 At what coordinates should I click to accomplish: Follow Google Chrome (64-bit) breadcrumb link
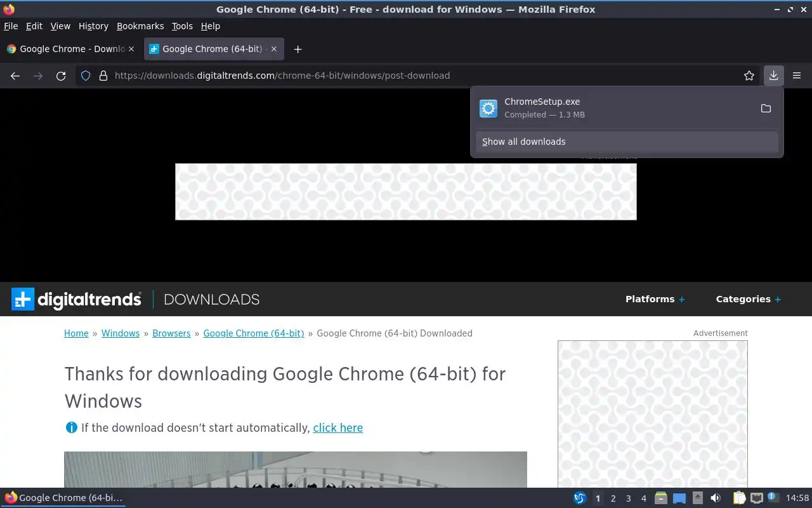(254, 333)
